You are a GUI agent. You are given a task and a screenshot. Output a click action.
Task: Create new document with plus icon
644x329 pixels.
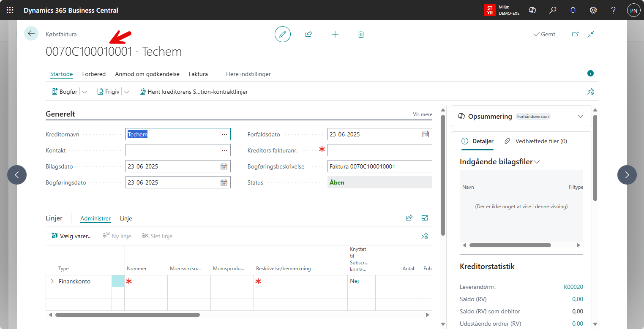(x=335, y=34)
